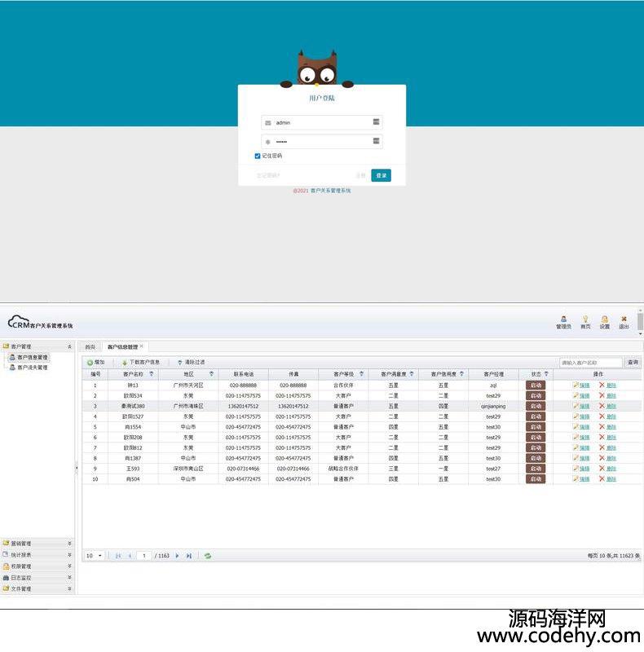Toggle the 记住密码 checkbox
This screenshot has width=644, height=652.
coord(258,156)
